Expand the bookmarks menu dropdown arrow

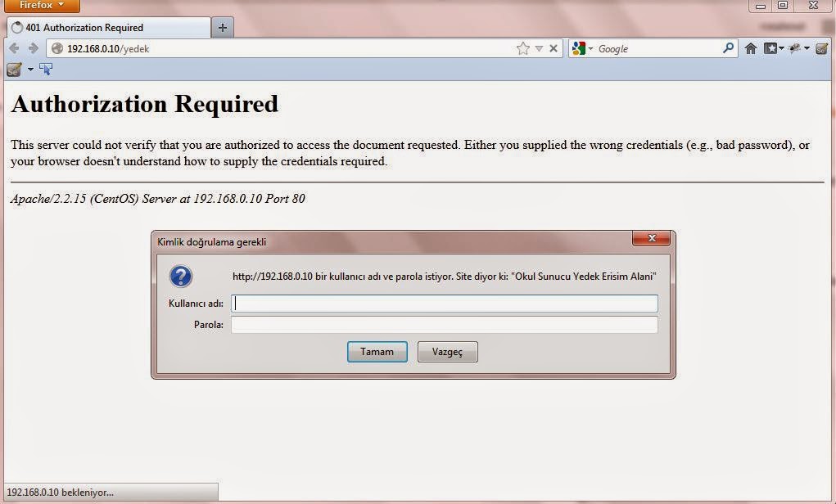[x=782, y=48]
